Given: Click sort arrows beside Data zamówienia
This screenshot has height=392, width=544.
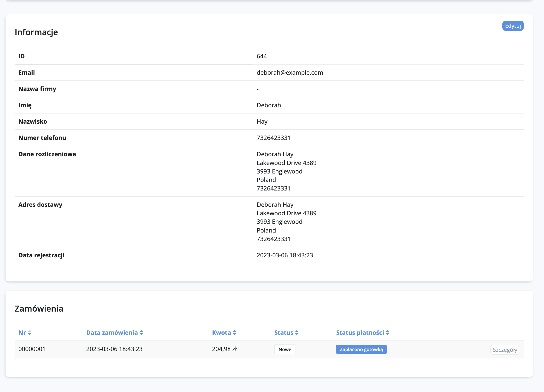Looking at the screenshot, I should click(141, 333).
